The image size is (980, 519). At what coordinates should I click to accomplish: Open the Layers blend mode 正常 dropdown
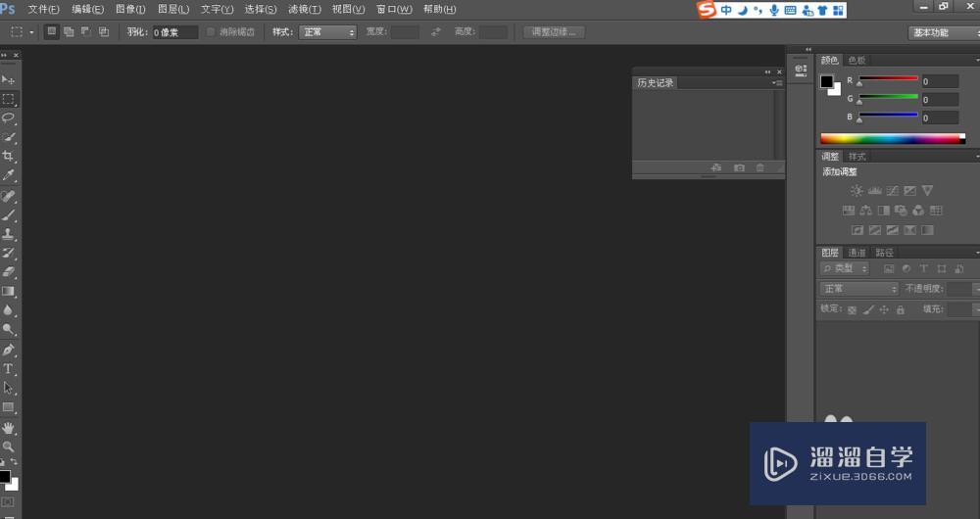(x=859, y=289)
